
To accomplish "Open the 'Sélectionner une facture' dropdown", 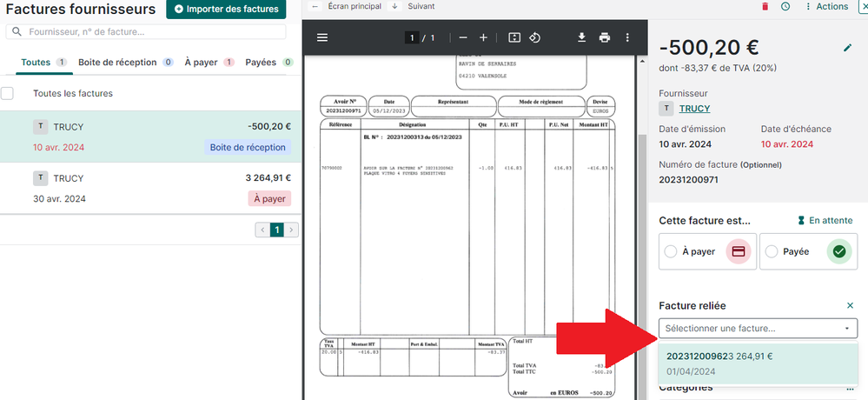I will [x=758, y=329].
